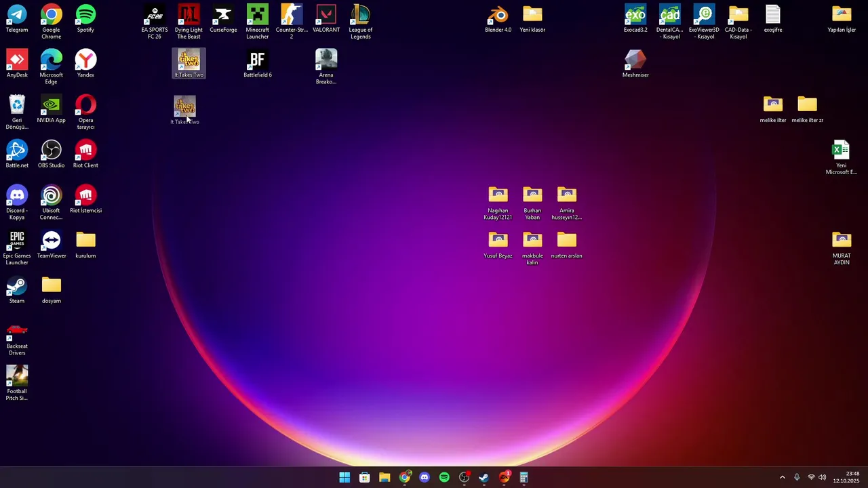Select the Riot İstemcisi shortcut

[85, 199]
